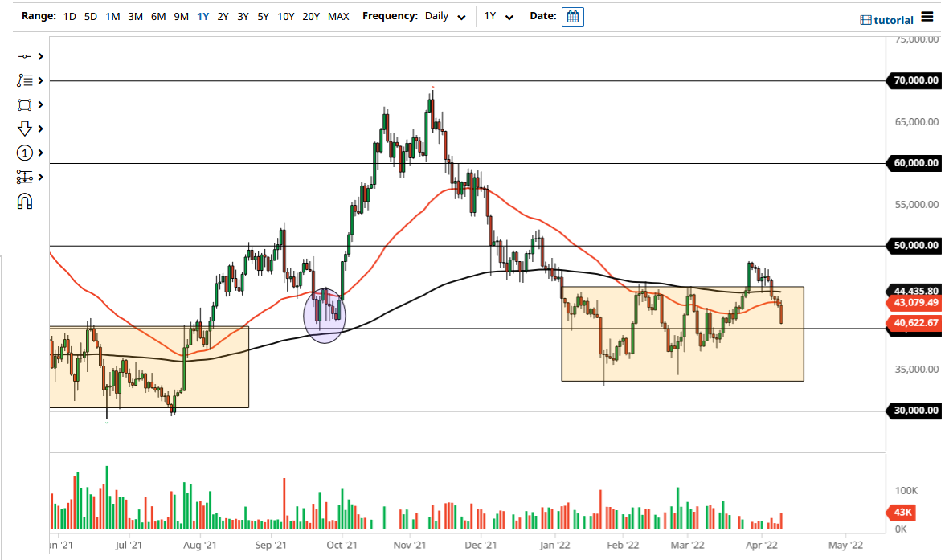Click the numbered annotation tool
Screen dimensions: 949x560
tap(24, 153)
